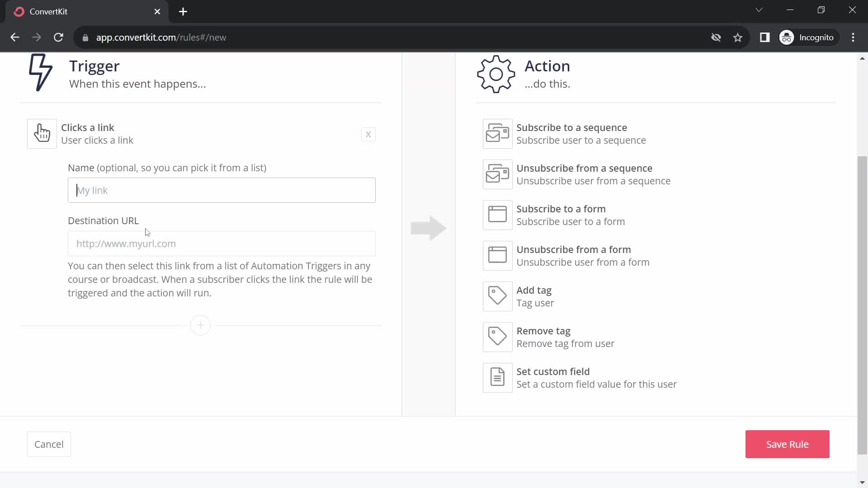Select the Subscribe to a form icon
The height and width of the screenshot is (488, 868).
click(498, 215)
